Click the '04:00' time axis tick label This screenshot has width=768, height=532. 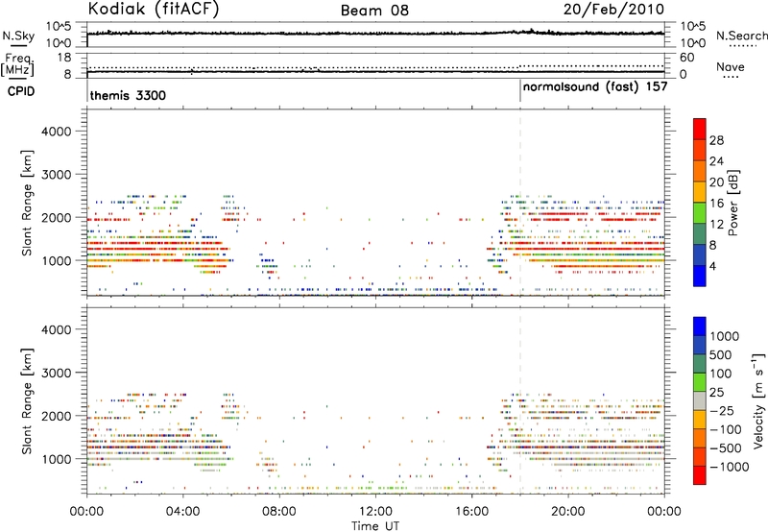pyautogui.click(x=182, y=512)
